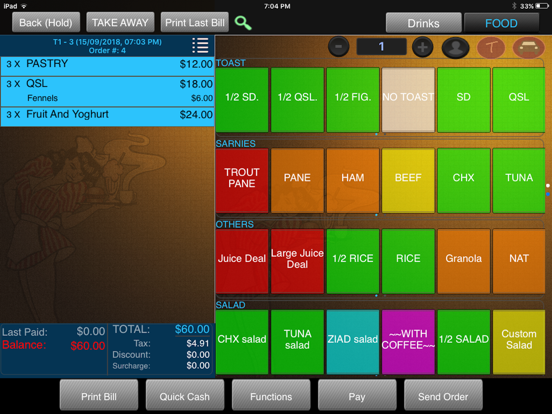Tap the Last Paid $0.00 value
552x414 pixels.
click(x=91, y=331)
